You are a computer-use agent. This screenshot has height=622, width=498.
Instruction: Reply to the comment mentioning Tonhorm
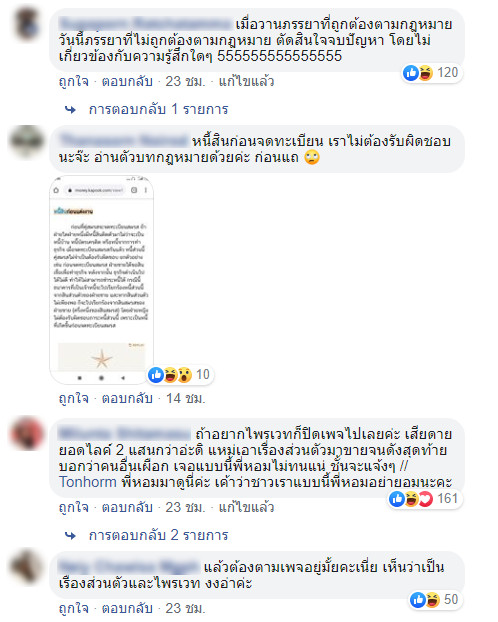coord(127,507)
